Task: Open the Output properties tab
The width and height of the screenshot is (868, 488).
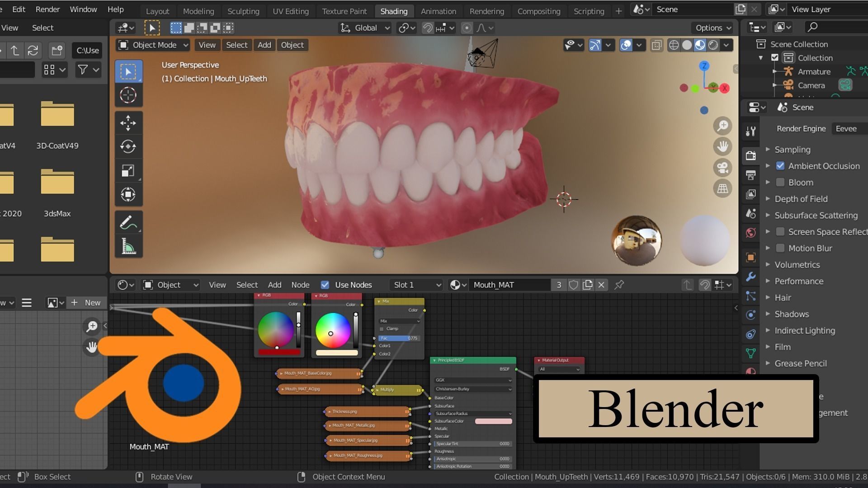Action: [x=751, y=175]
